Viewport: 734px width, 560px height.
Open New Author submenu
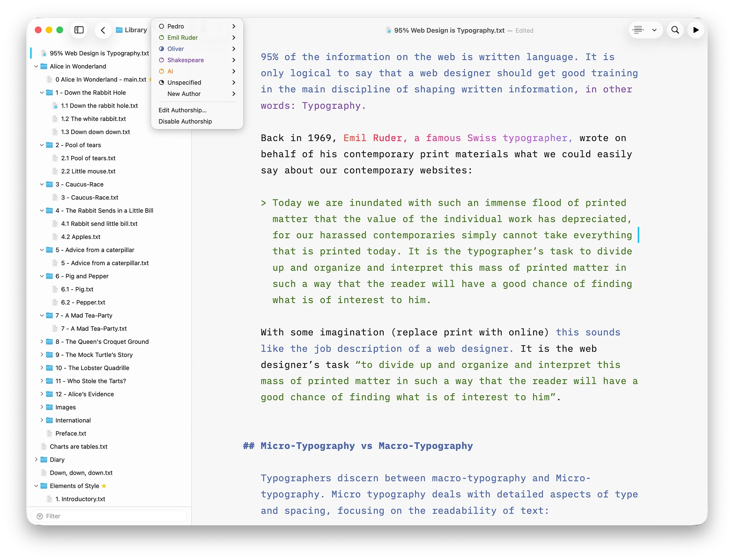coord(197,94)
